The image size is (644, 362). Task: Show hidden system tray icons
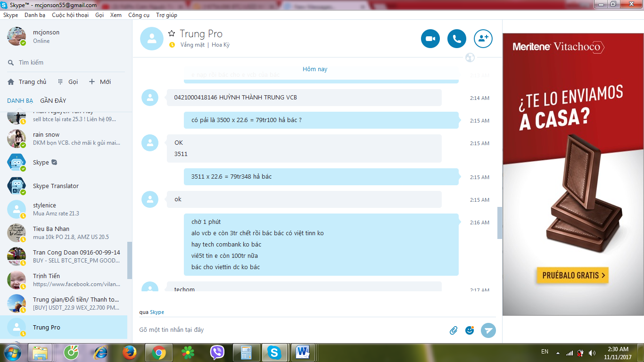point(558,353)
